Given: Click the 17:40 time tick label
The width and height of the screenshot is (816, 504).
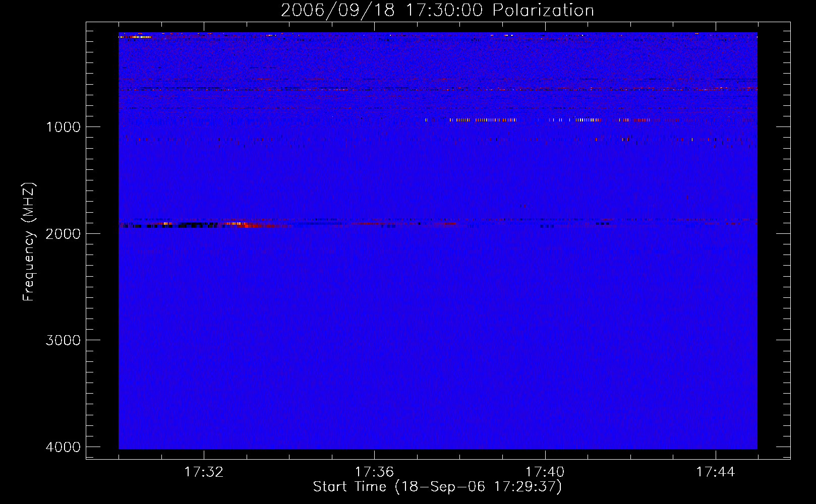Looking at the screenshot, I should [x=545, y=472].
